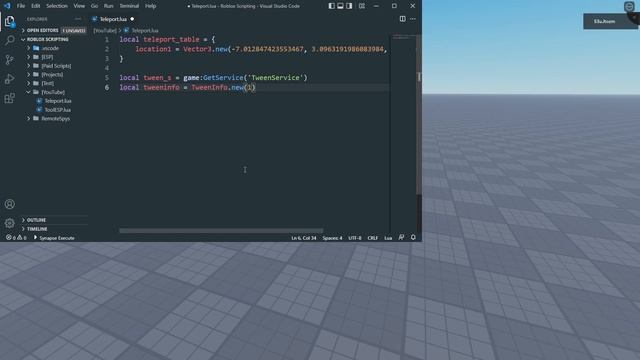Close the unsaved Teleport.lua tab dot
Image resolution: width=640 pixels, height=360 pixels.
tap(132, 19)
